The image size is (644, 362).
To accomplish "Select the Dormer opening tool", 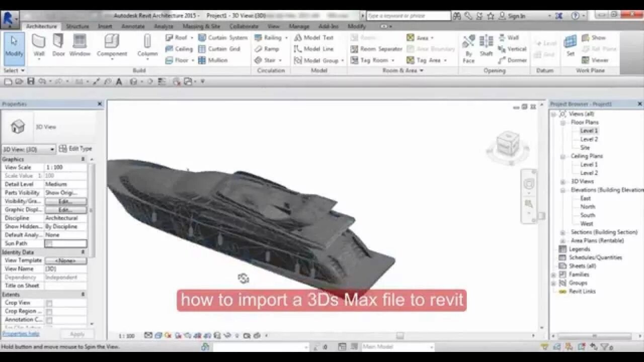I will click(512, 60).
